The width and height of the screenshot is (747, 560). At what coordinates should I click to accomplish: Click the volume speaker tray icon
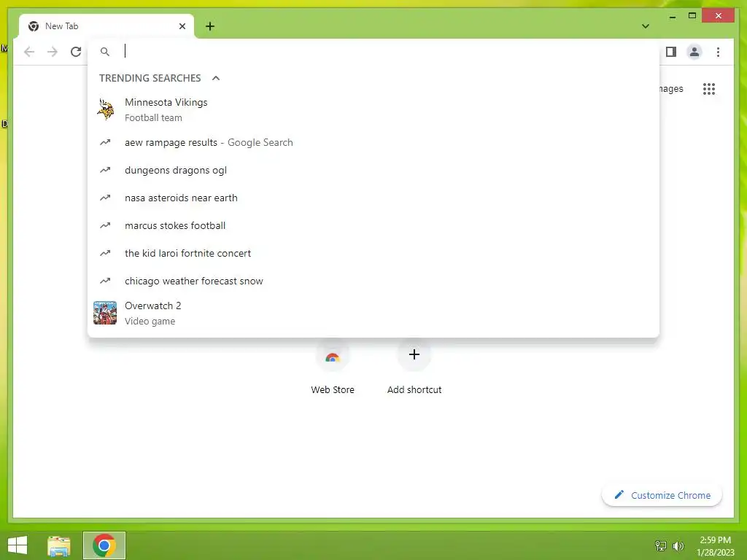click(x=678, y=545)
